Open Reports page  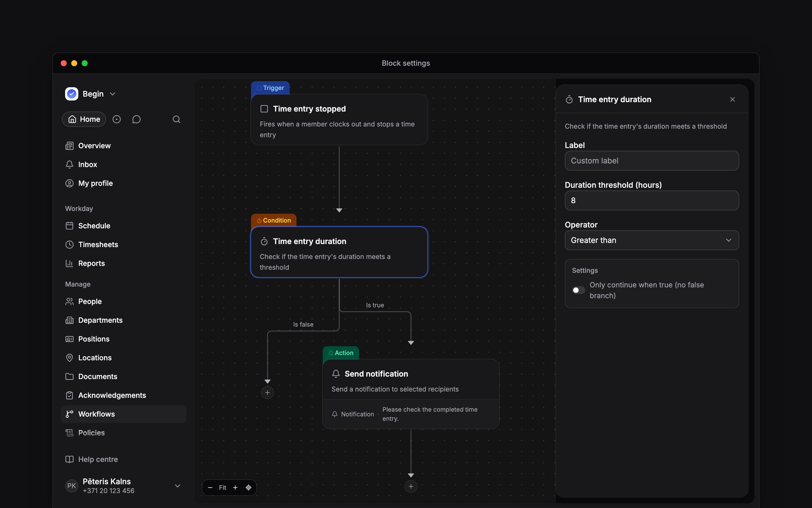124,263
